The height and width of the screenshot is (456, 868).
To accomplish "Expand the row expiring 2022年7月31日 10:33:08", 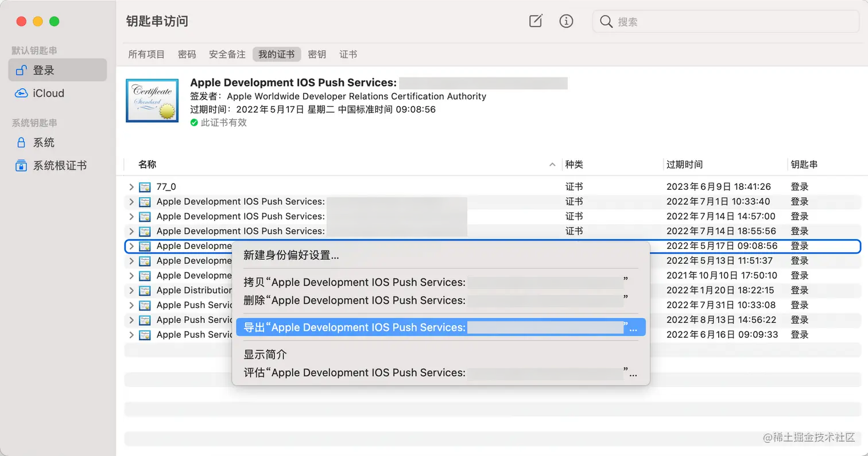I will pos(131,305).
